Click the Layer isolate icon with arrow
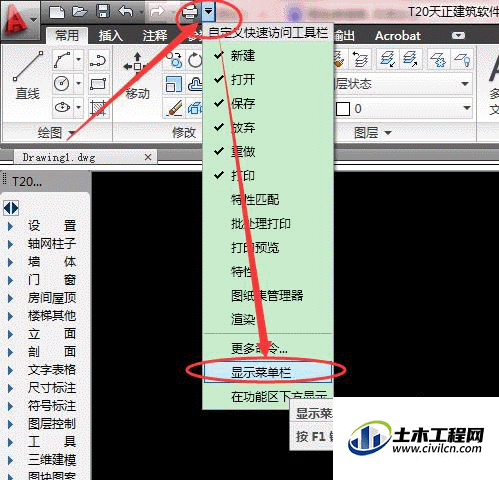499x480 pixels. pos(387,59)
